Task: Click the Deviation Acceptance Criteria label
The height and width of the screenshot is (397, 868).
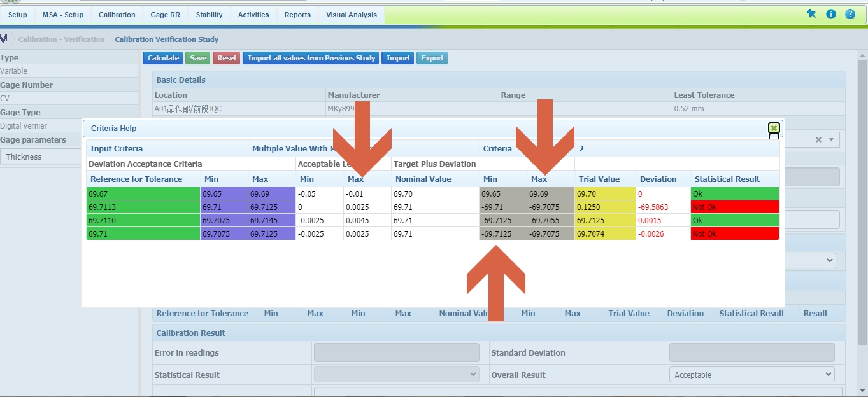Action: coord(145,164)
